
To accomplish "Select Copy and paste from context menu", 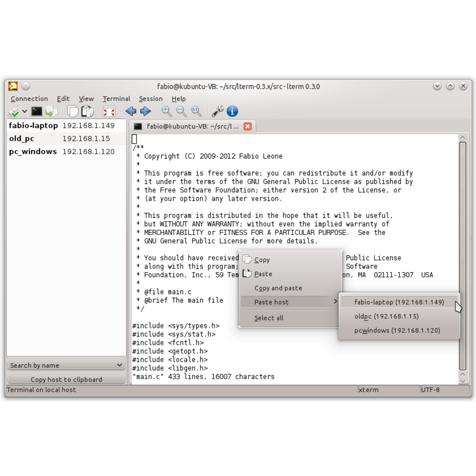I will click(278, 288).
